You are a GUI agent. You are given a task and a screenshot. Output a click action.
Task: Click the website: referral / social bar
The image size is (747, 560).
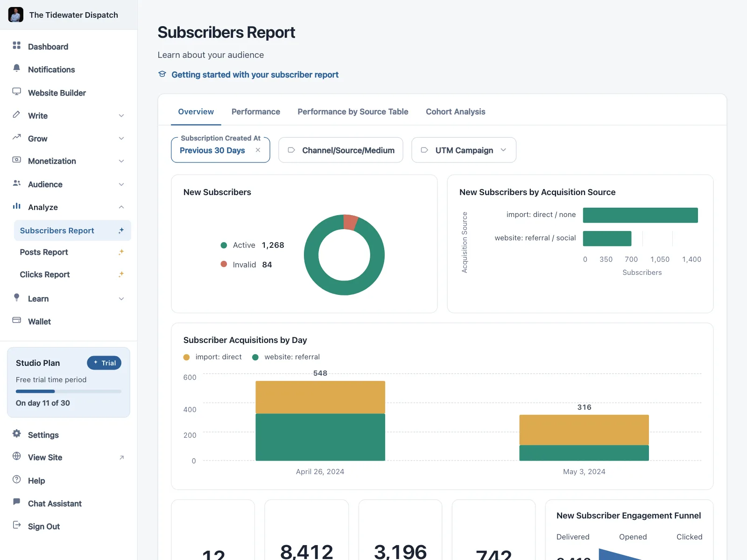pyautogui.click(x=607, y=238)
